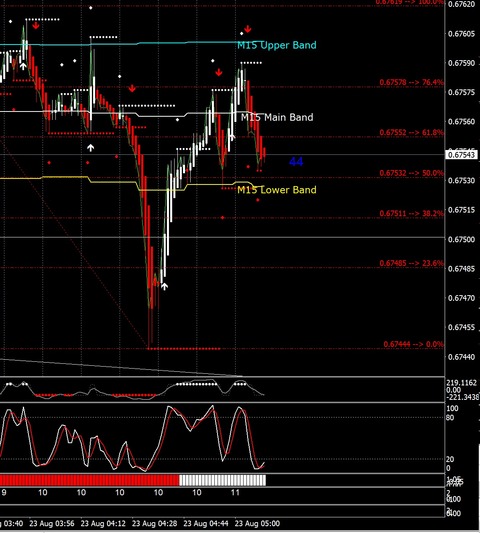
Task: Click price axis value 0.67605
Action: pos(461,34)
